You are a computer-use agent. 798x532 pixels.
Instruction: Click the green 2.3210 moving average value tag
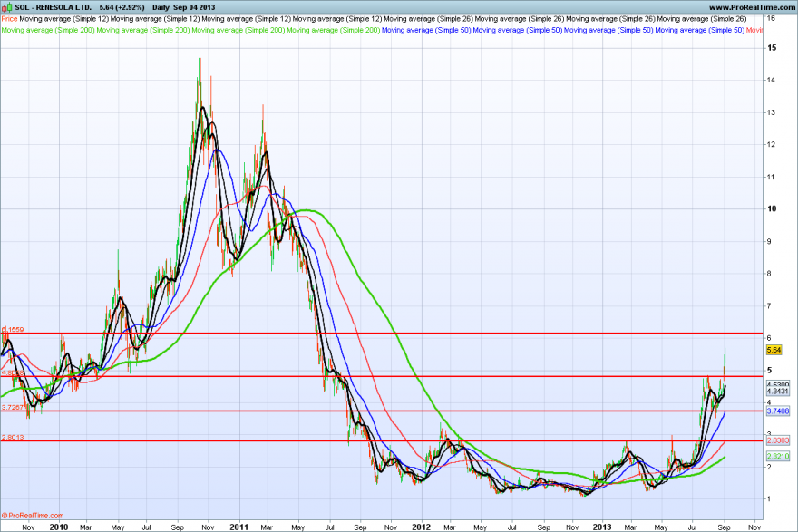[778, 456]
